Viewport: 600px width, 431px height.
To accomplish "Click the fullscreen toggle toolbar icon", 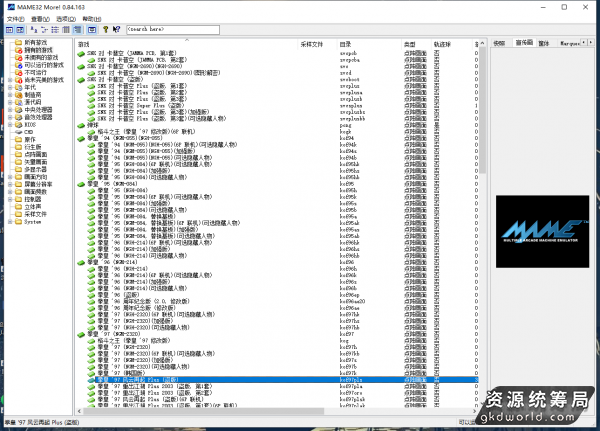I will (x=92, y=29).
